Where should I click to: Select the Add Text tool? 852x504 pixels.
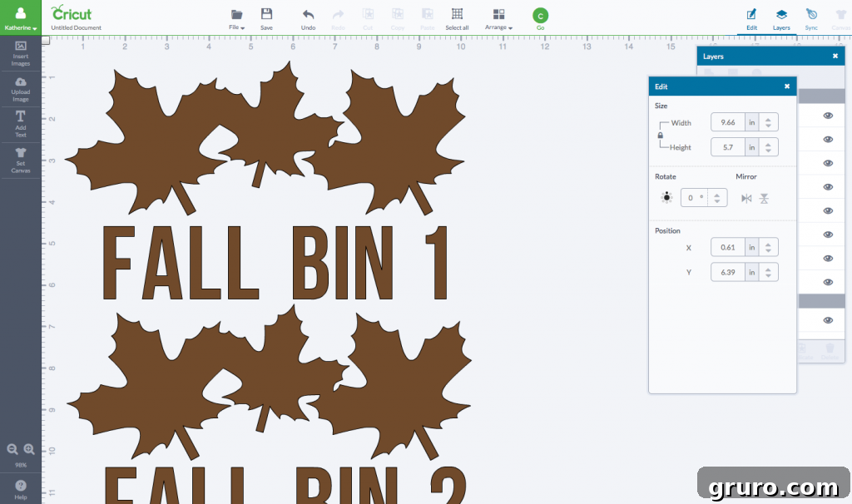click(21, 125)
